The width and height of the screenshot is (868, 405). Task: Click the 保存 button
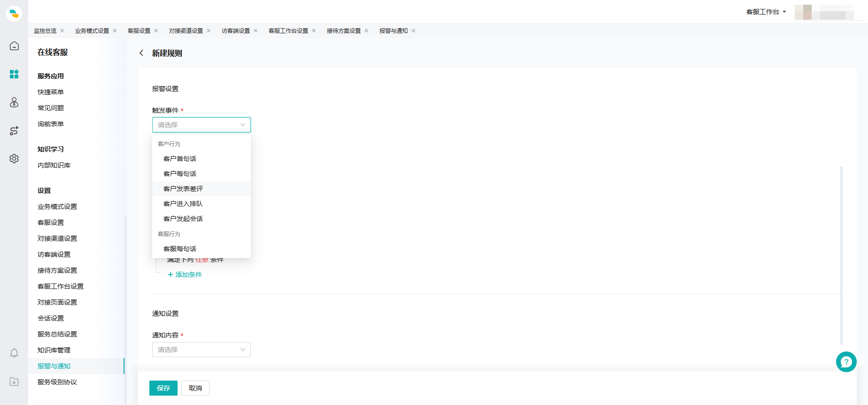click(163, 388)
